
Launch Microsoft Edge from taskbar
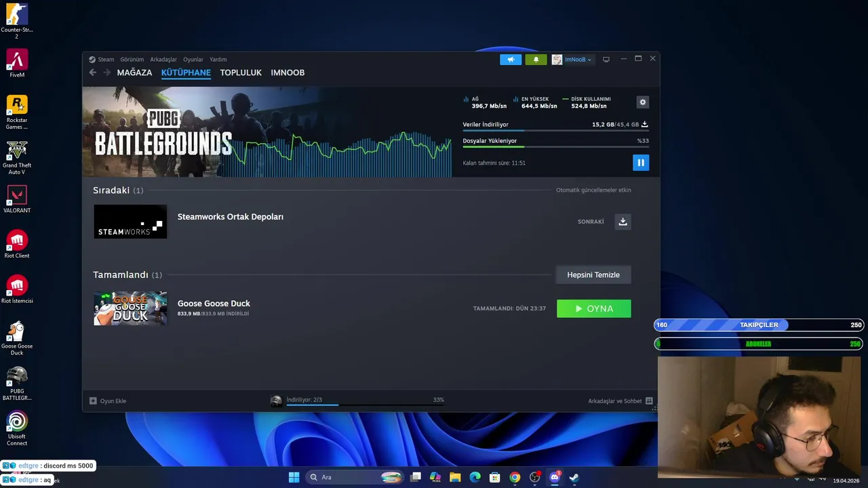(475, 477)
